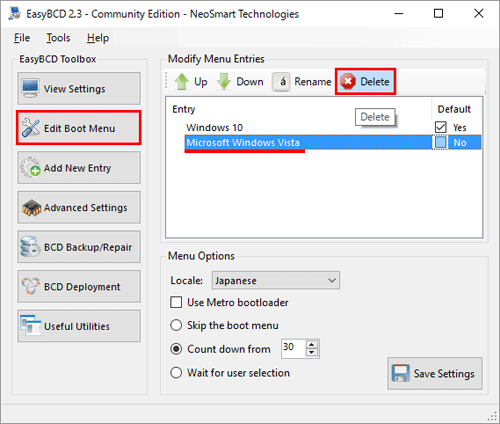This screenshot has height=424, width=500.
Task: Select Count down from radio button
Action: click(x=176, y=349)
